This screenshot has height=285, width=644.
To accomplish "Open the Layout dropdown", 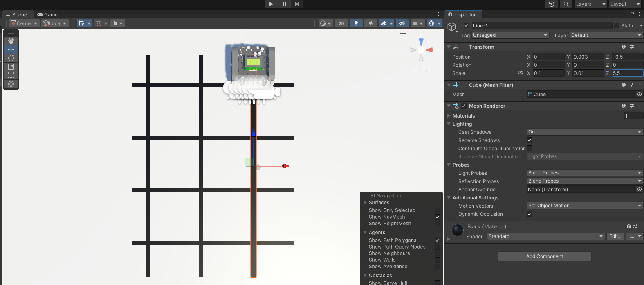I will tap(625, 4).
